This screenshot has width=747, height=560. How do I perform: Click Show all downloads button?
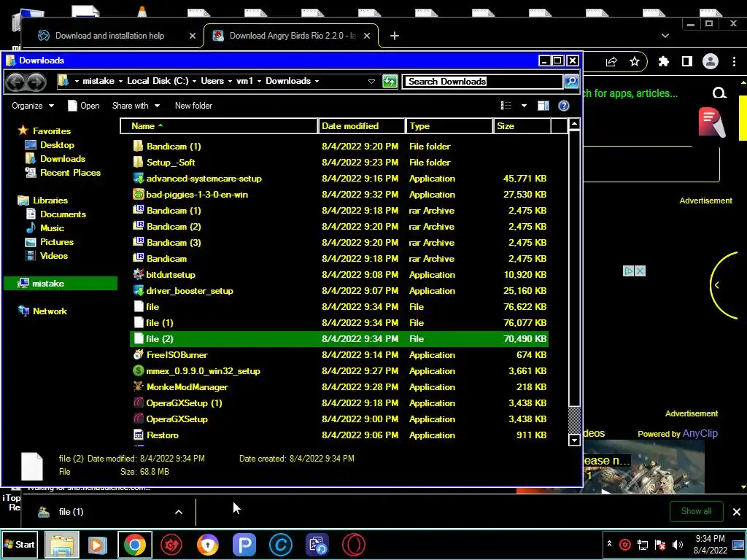(696, 511)
